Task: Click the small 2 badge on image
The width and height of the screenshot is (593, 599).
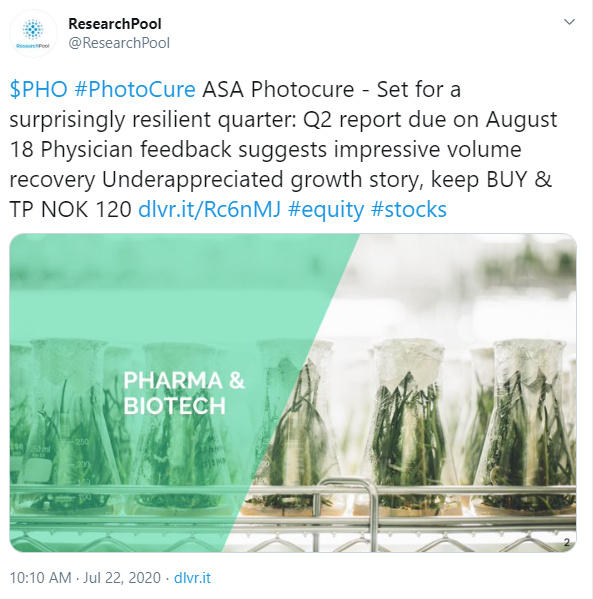Action: click(x=567, y=542)
